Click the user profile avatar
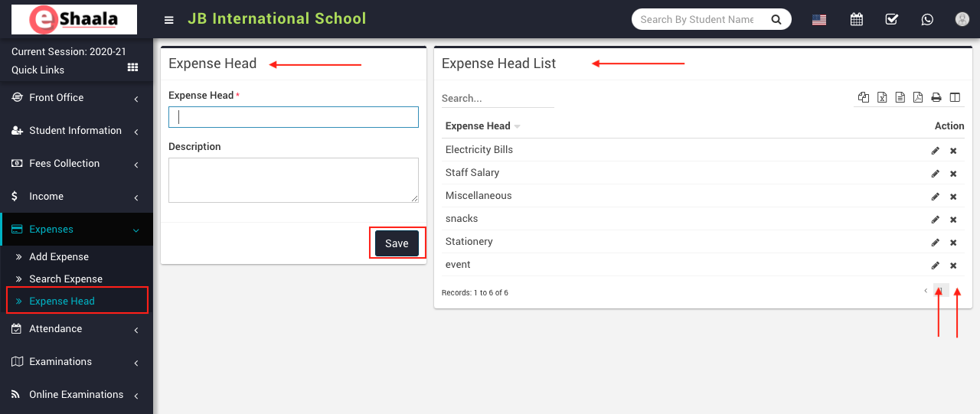 coord(962,20)
